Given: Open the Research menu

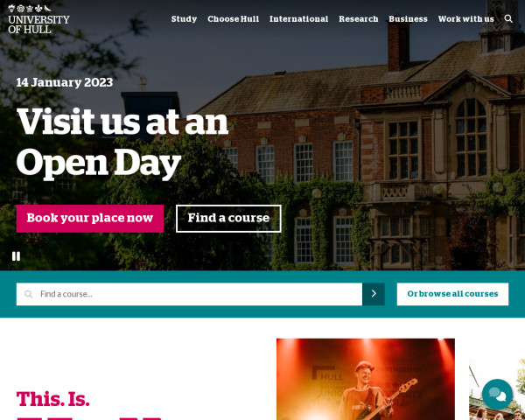Looking at the screenshot, I should point(358,19).
